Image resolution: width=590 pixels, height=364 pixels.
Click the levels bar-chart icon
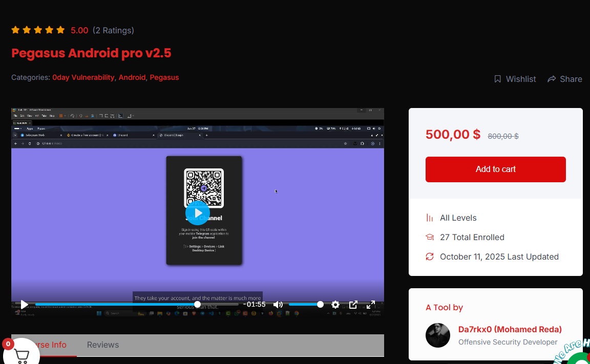click(430, 218)
